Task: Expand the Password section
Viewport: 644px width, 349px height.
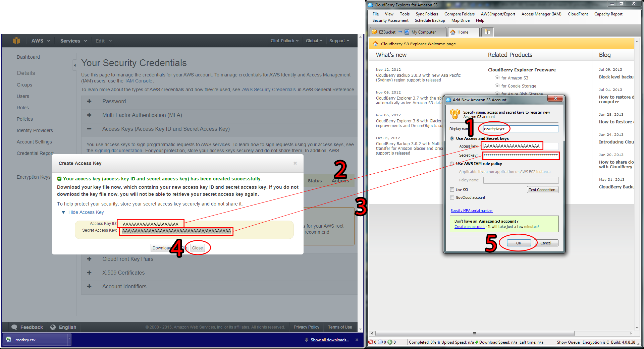Action: [x=89, y=101]
